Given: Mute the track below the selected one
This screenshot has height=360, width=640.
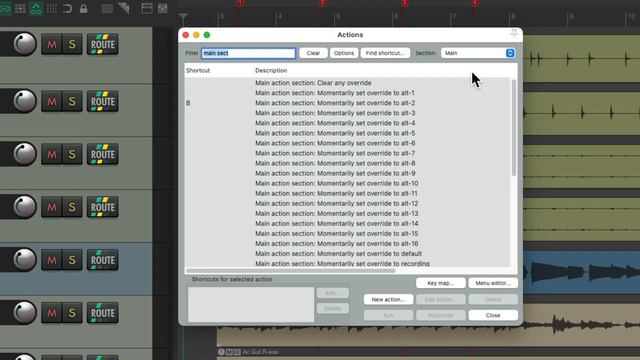Looking at the screenshot, I should click(x=51, y=313).
